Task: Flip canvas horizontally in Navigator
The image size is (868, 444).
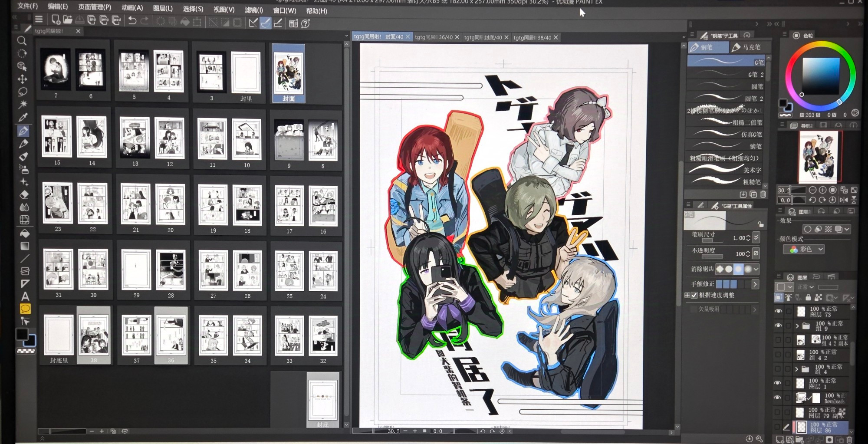Action: coord(843,200)
